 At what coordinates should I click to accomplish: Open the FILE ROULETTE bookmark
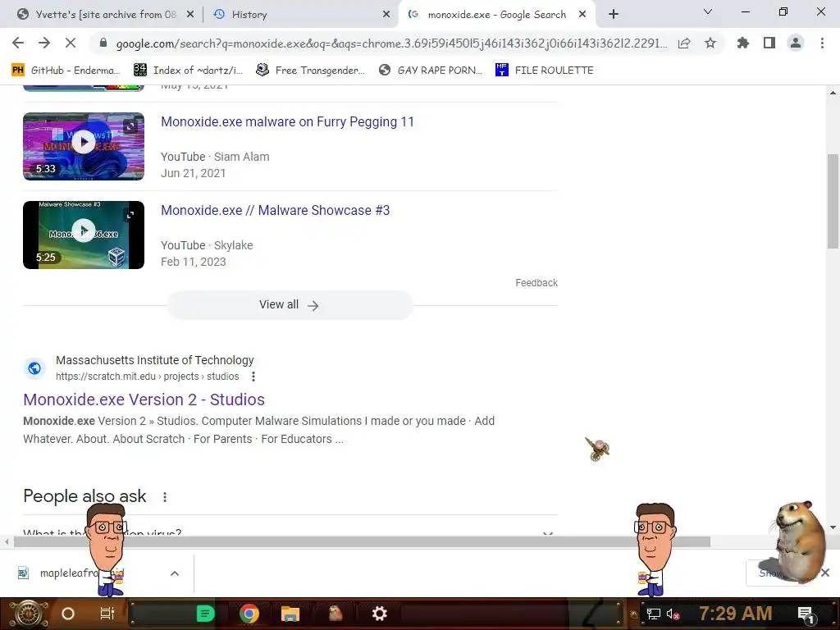545,71
